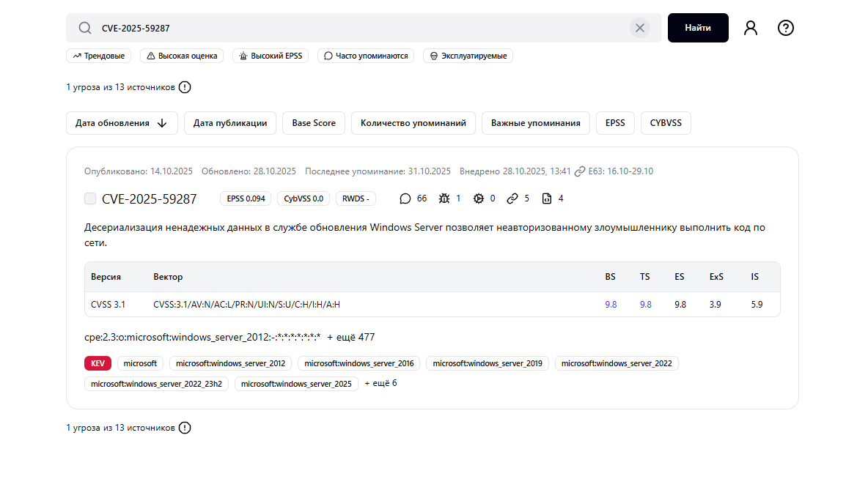Screen dimensions: 868x490
Task: Open the user profile icon
Action: pyautogui.click(x=750, y=27)
